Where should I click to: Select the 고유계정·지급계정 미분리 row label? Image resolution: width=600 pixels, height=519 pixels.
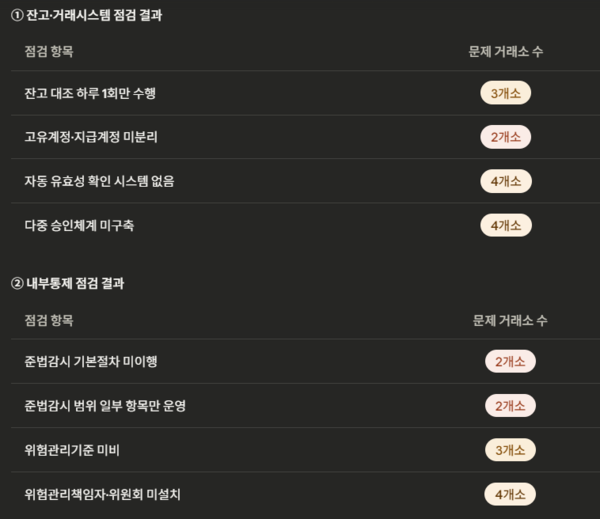click(91, 137)
